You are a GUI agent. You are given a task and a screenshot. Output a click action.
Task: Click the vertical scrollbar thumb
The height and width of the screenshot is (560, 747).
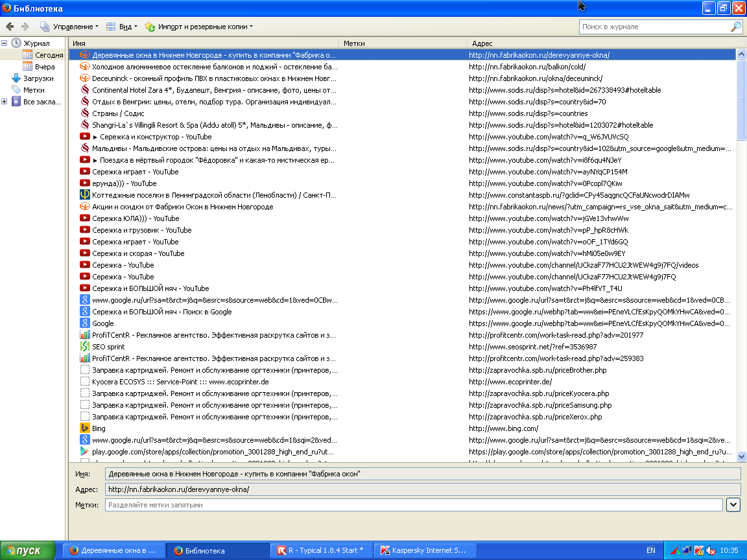point(741,100)
